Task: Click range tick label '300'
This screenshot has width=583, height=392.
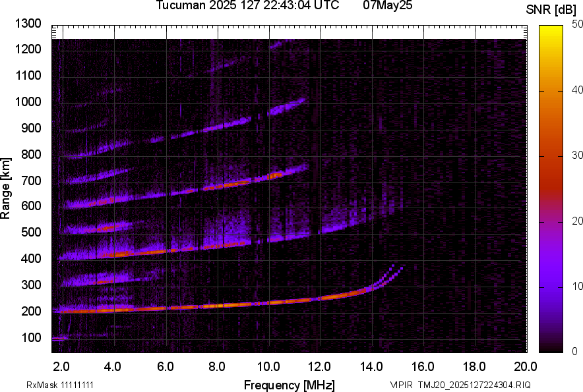Action: point(31,285)
